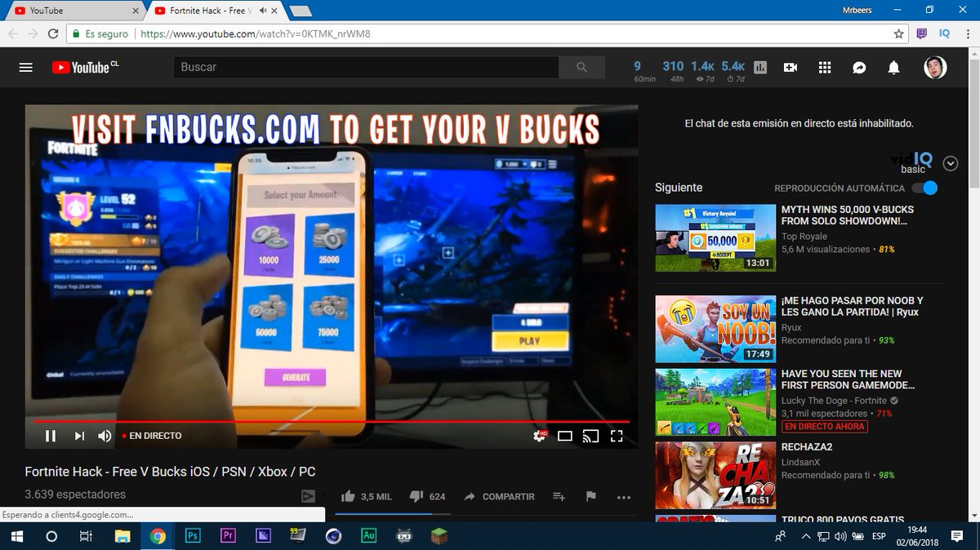980x550 pixels.
Task: Switch to theater mode
Action: point(565,436)
